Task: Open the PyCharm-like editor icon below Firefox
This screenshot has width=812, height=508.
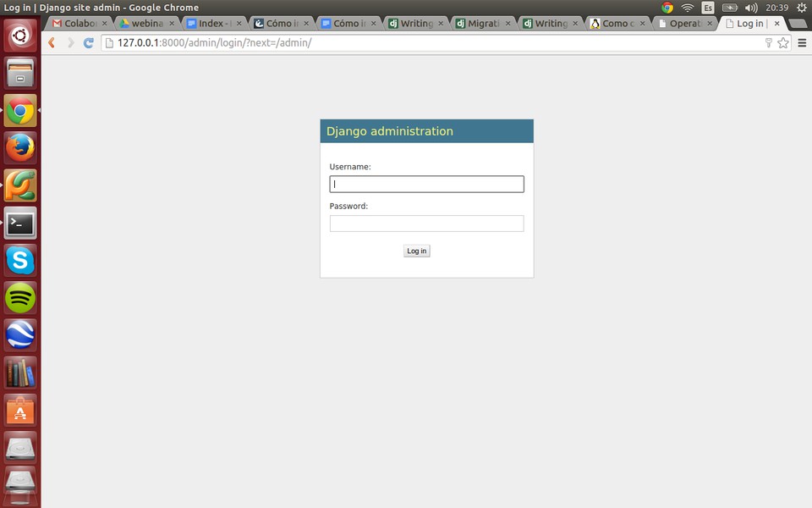Action: (20, 185)
